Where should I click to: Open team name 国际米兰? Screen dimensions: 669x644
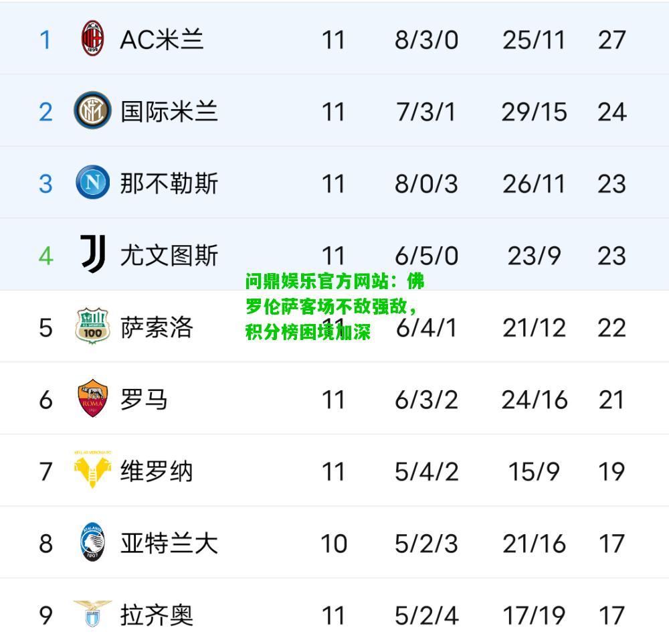[x=169, y=111]
